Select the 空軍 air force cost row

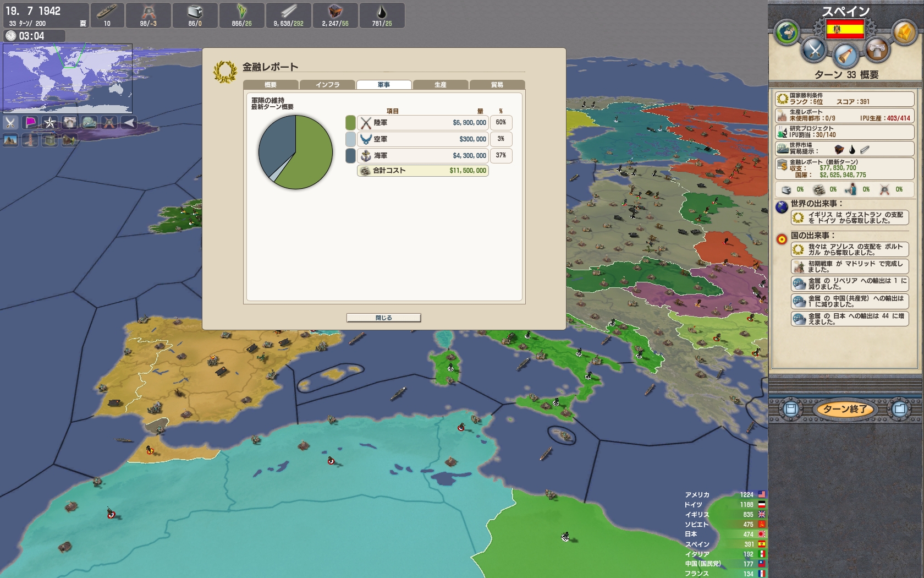click(423, 139)
